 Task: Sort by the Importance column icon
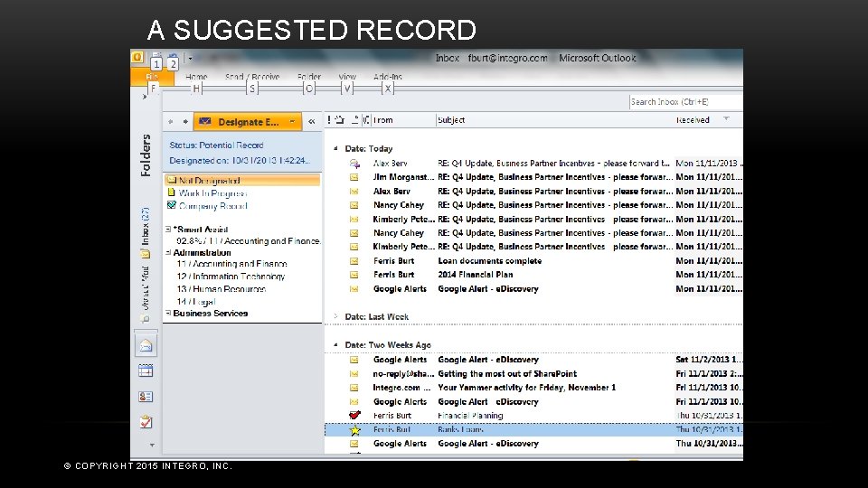(x=329, y=119)
